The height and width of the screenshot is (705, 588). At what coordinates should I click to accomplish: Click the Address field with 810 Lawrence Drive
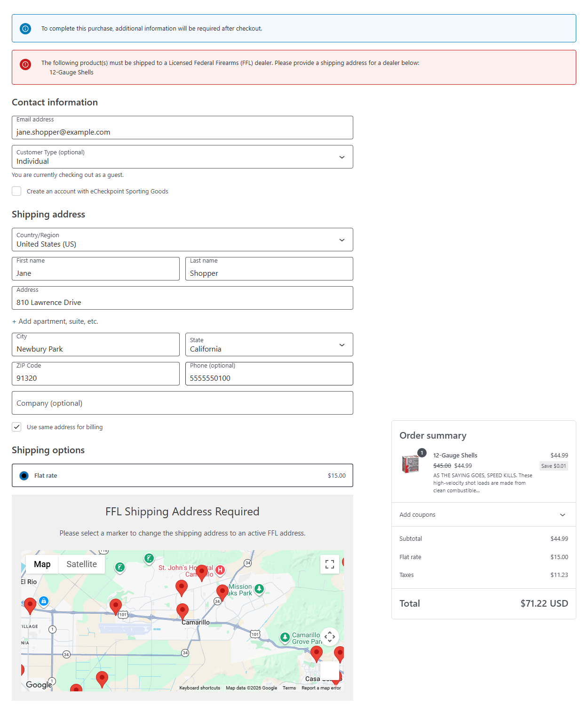[x=183, y=298]
